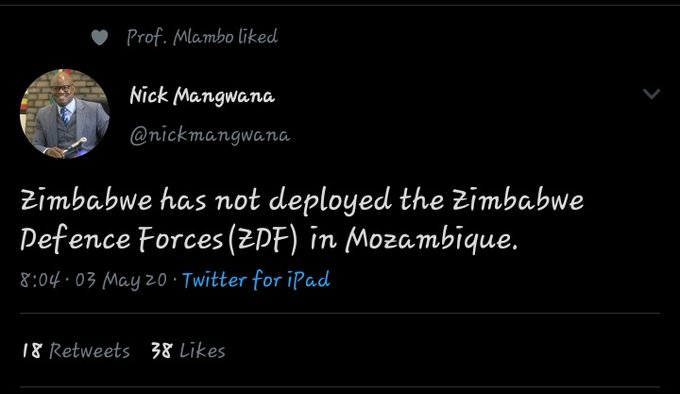
Task: Click "Defence Forces" in the tweet body
Action: (x=121, y=239)
